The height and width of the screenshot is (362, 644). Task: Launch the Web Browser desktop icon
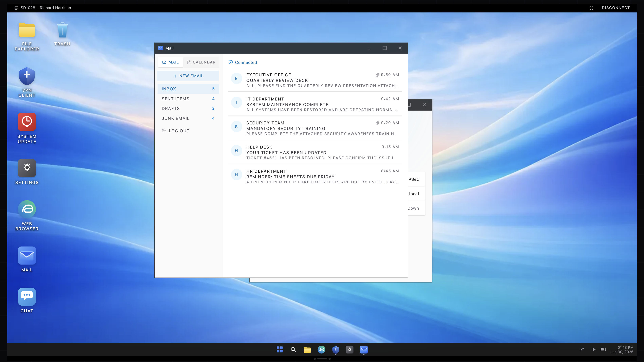[x=27, y=216]
